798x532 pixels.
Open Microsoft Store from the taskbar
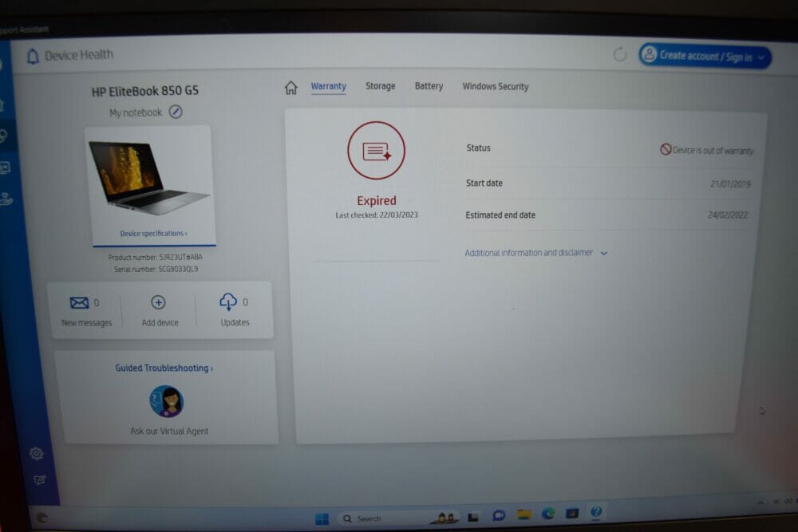click(x=572, y=513)
